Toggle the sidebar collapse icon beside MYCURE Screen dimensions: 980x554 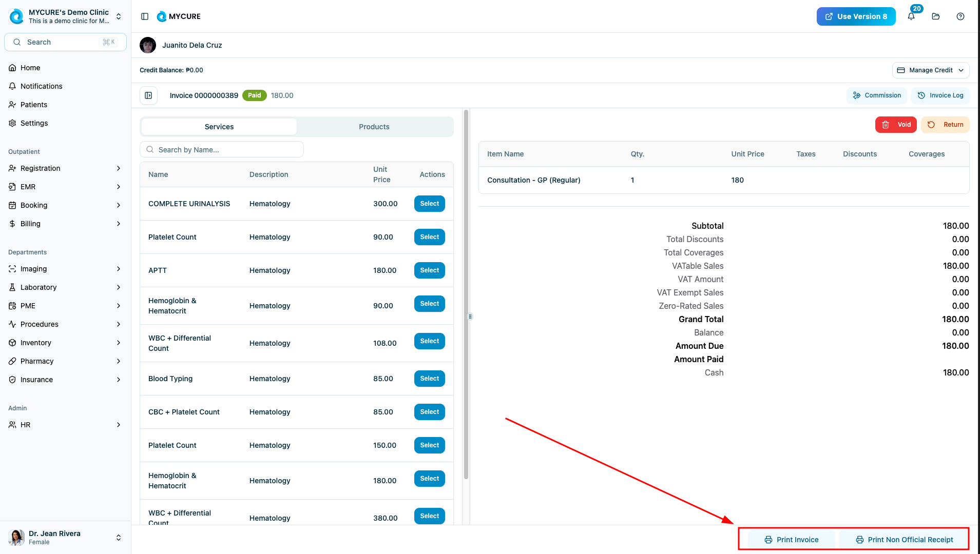pos(145,16)
